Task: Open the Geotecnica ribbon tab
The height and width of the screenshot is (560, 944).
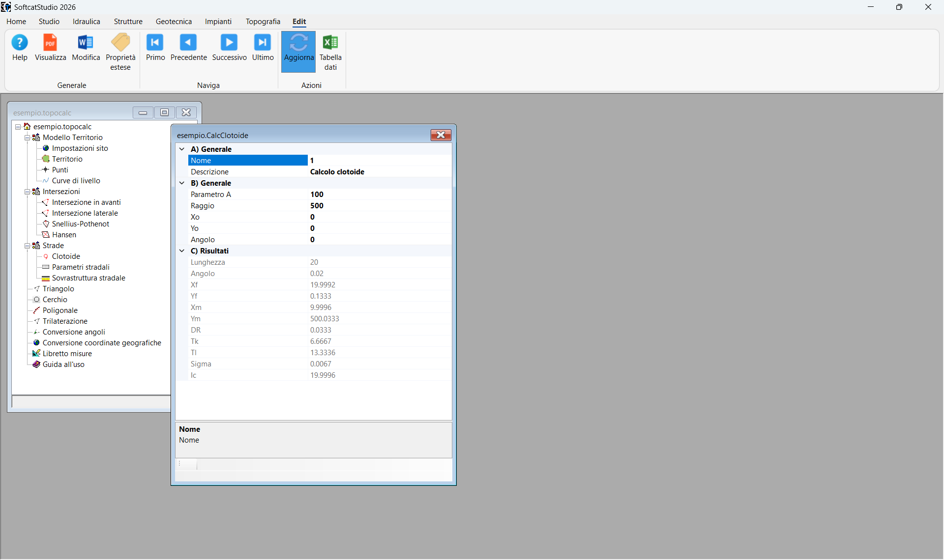Action: [174, 22]
